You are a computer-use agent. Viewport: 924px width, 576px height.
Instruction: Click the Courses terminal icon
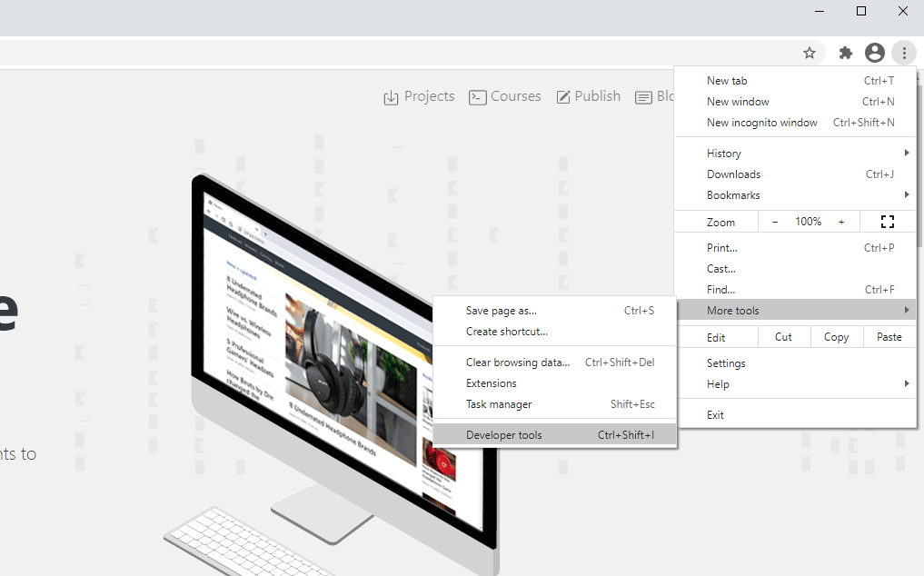[x=477, y=97]
